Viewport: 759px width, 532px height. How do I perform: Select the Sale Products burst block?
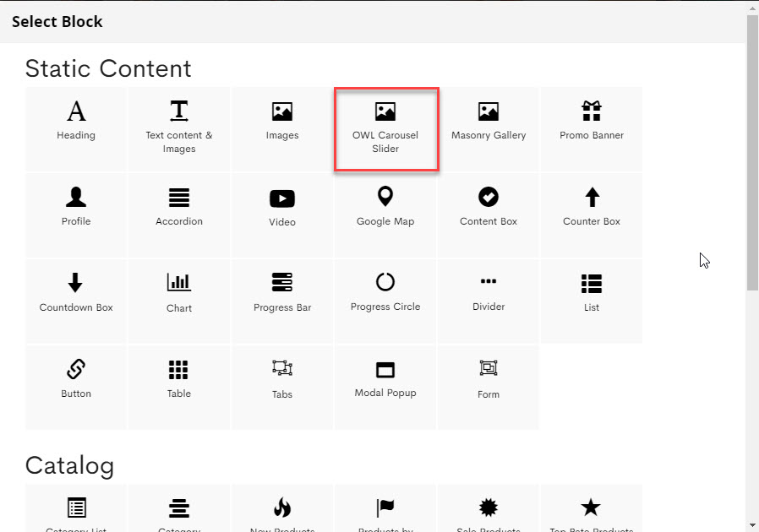click(x=489, y=508)
